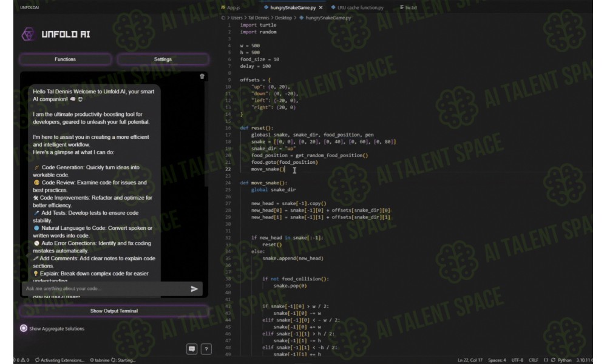Click the 'def move_snake():' code line
Image resolution: width=607 pixels, height=364 pixels.
(263, 183)
